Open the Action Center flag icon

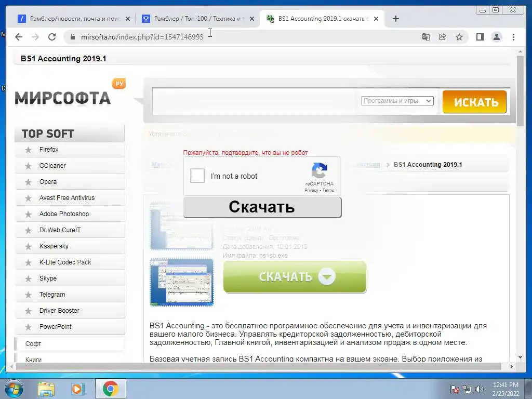click(x=454, y=389)
